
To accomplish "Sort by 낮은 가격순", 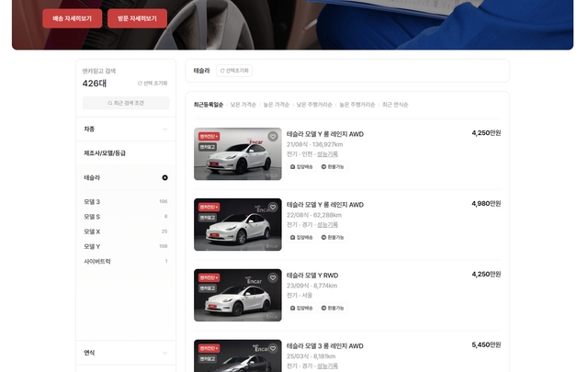I will pyautogui.click(x=243, y=105).
